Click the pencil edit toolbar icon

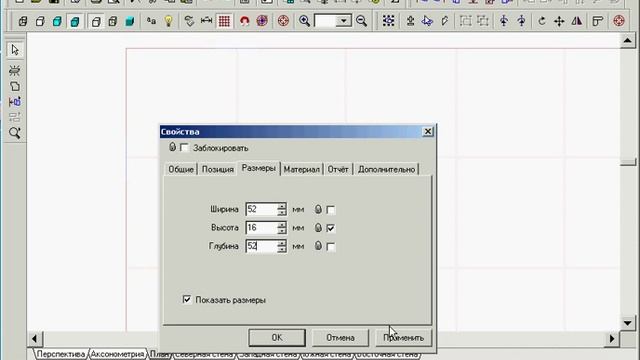pyautogui.click(x=445, y=21)
